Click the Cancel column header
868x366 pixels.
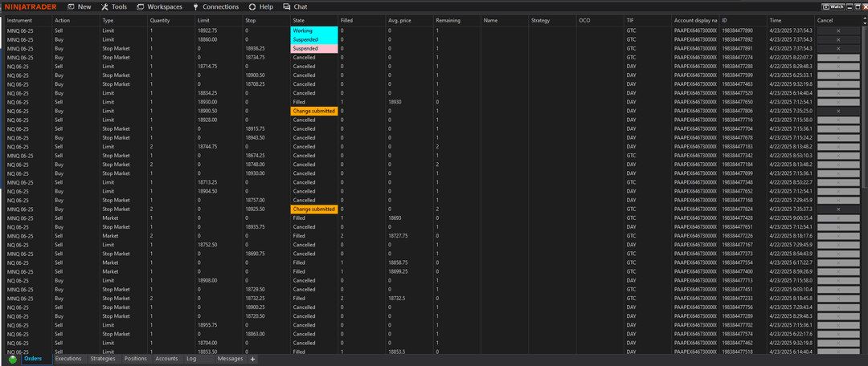pyautogui.click(x=838, y=20)
